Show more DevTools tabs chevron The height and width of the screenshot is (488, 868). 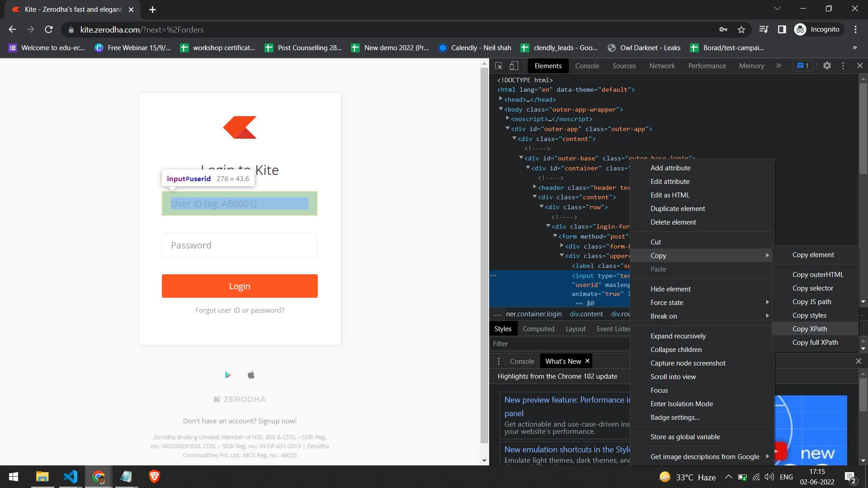click(x=778, y=66)
